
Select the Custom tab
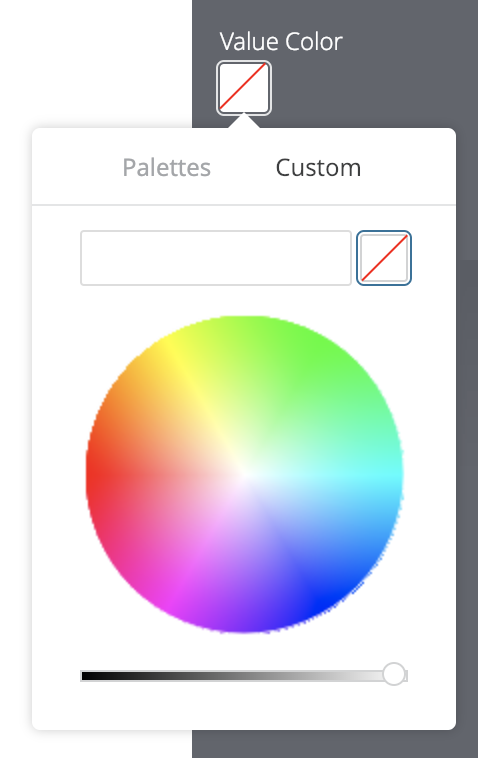tap(319, 168)
